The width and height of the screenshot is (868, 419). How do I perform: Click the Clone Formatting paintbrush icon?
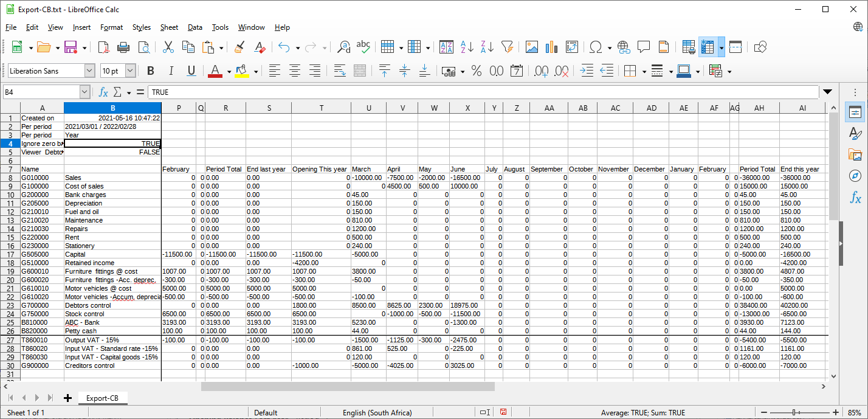(239, 47)
